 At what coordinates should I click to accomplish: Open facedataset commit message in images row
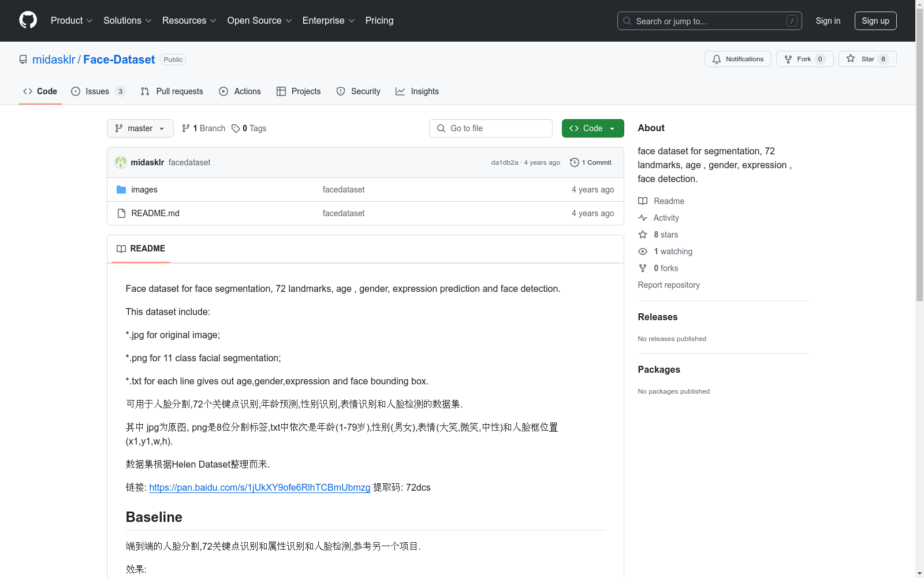coord(344,190)
